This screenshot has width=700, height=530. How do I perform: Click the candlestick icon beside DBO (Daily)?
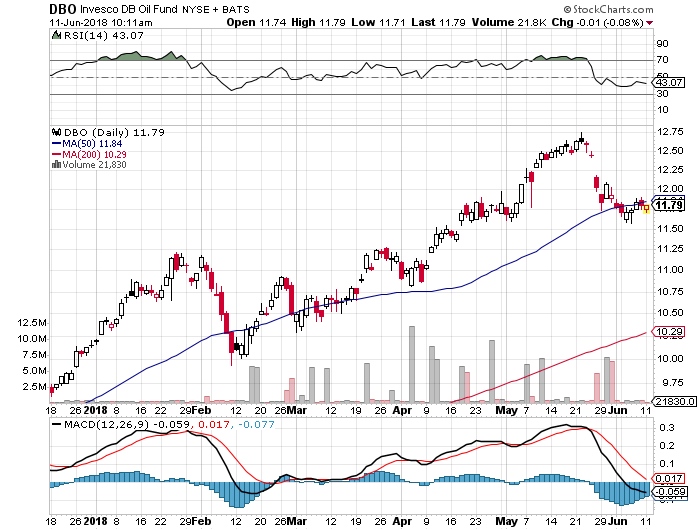point(56,132)
